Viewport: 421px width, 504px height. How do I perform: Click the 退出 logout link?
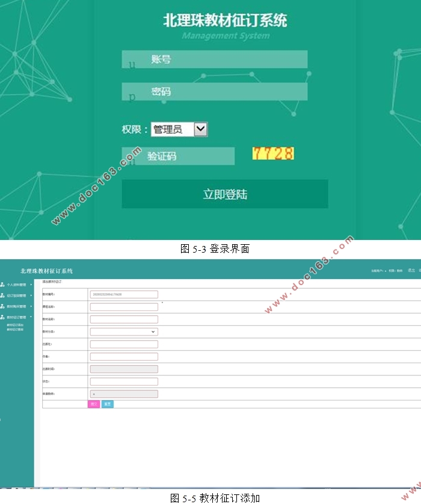point(411,270)
